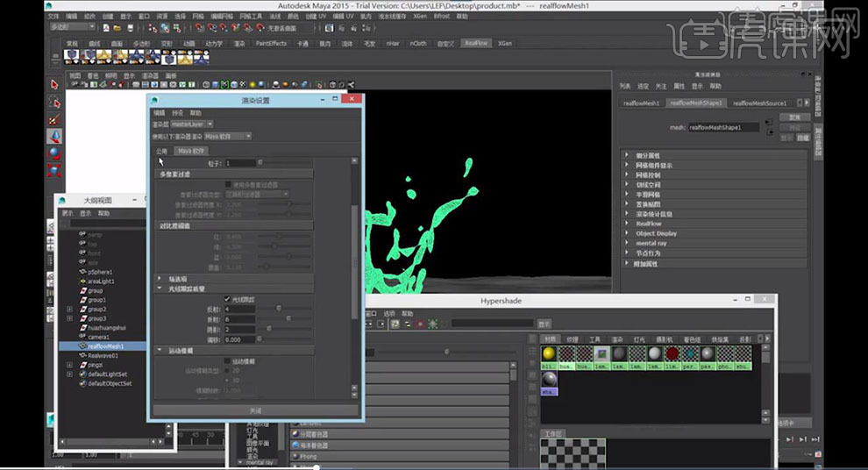The width and height of the screenshot is (868, 470).
Task: Switch to the nCloth shelf tab
Action: click(418, 43)
